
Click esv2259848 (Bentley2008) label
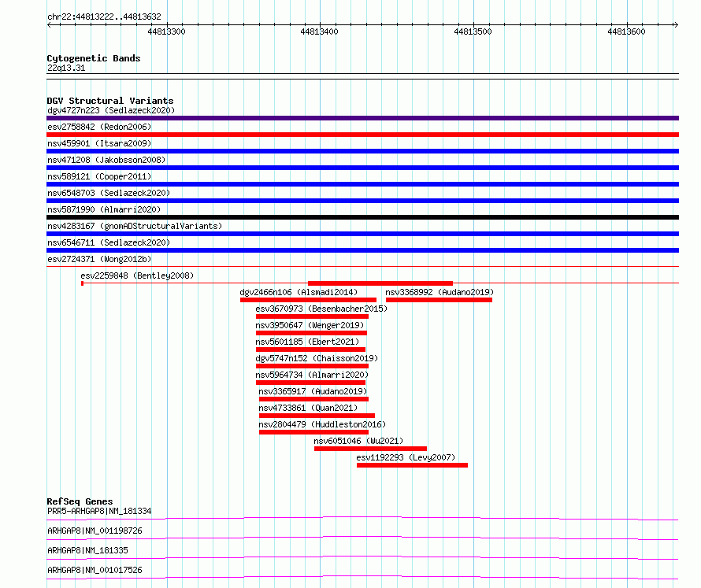coord(137,276)
